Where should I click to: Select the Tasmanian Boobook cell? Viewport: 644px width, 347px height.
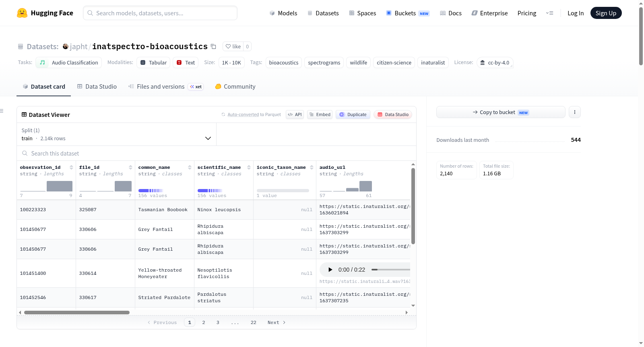165,210
